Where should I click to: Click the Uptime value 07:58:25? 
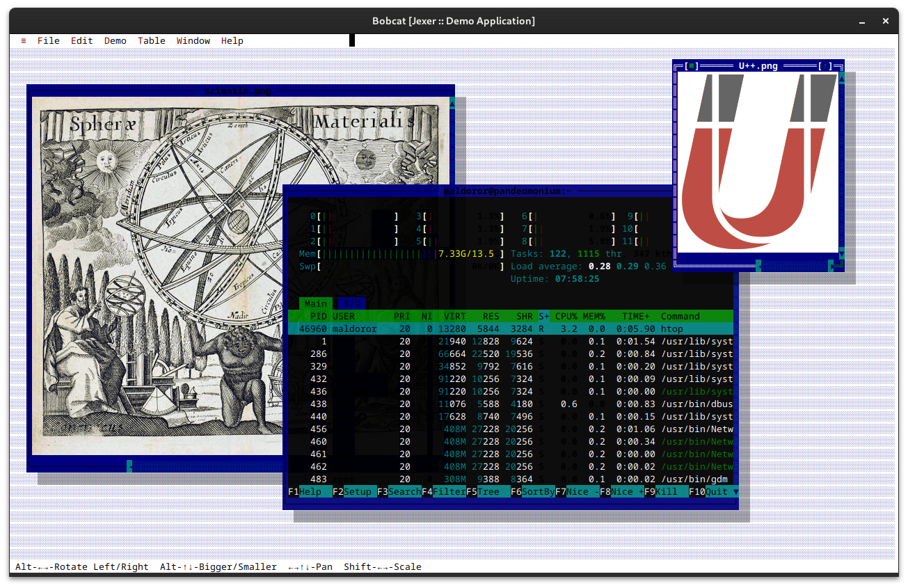click(578, 279)
